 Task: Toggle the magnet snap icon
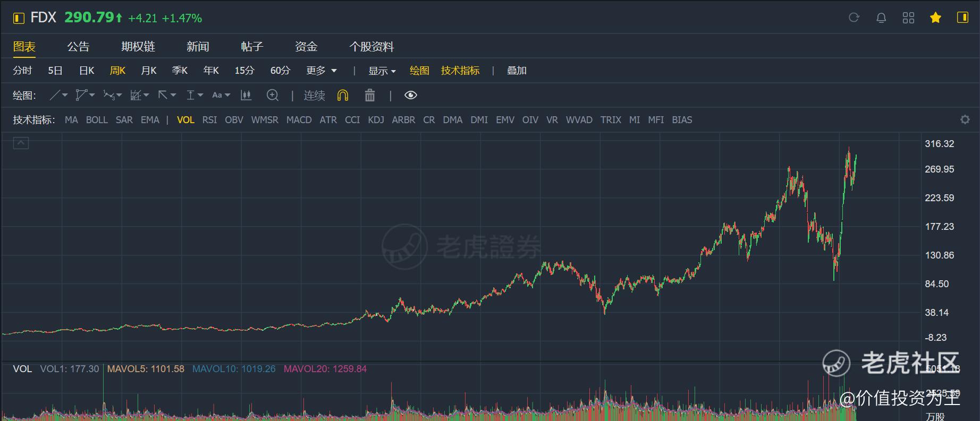click(x=343, y=95)
